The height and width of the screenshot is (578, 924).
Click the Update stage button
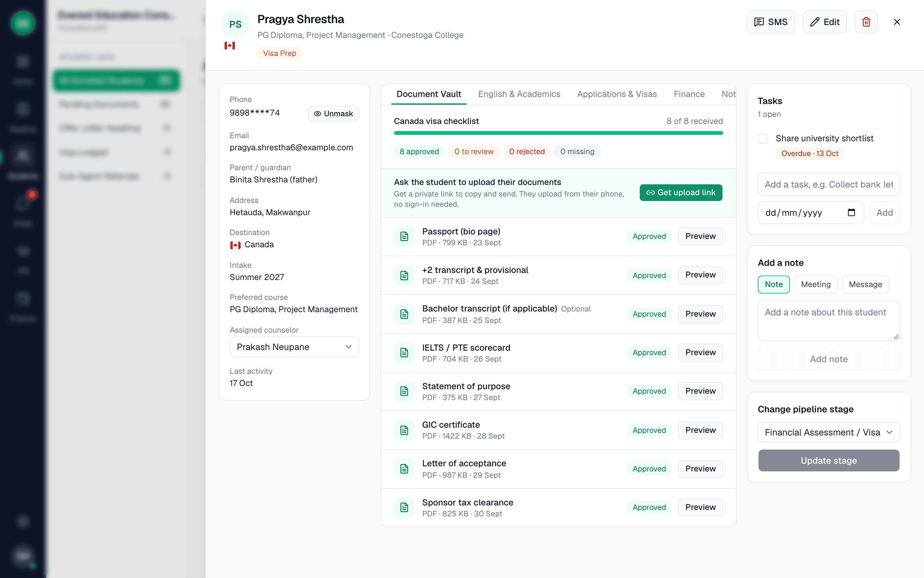click(x=828, y=461)
